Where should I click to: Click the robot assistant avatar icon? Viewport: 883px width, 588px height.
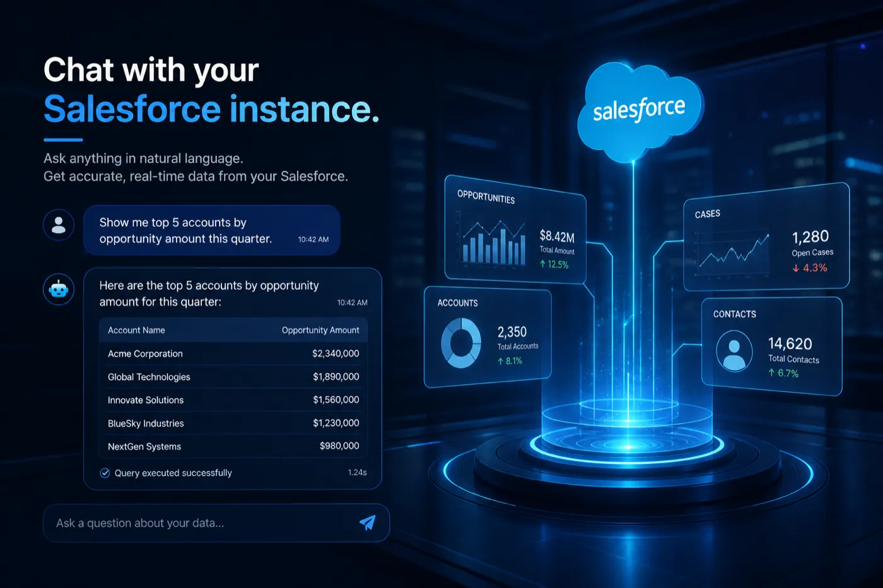point(59,289)
